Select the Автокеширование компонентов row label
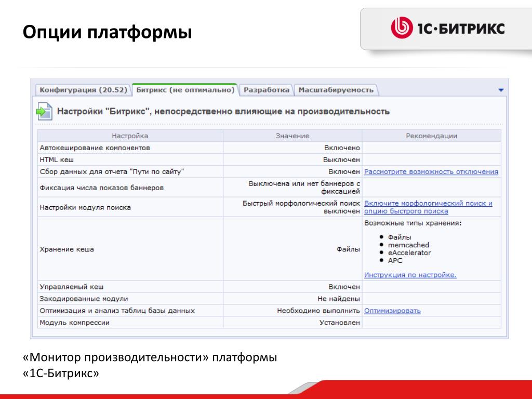The height and width of the screenshot is (399, 532). pos(95,148)
